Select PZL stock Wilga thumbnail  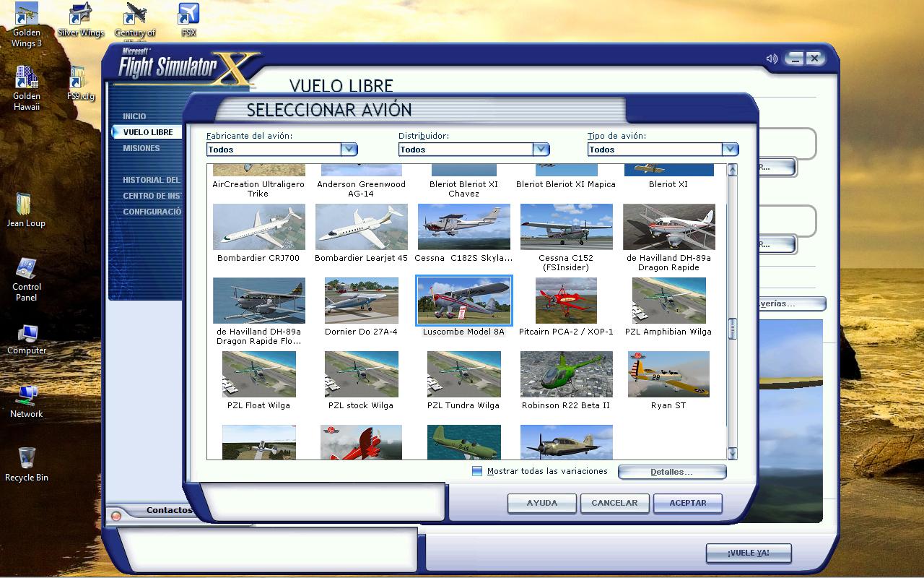[361, 374]
